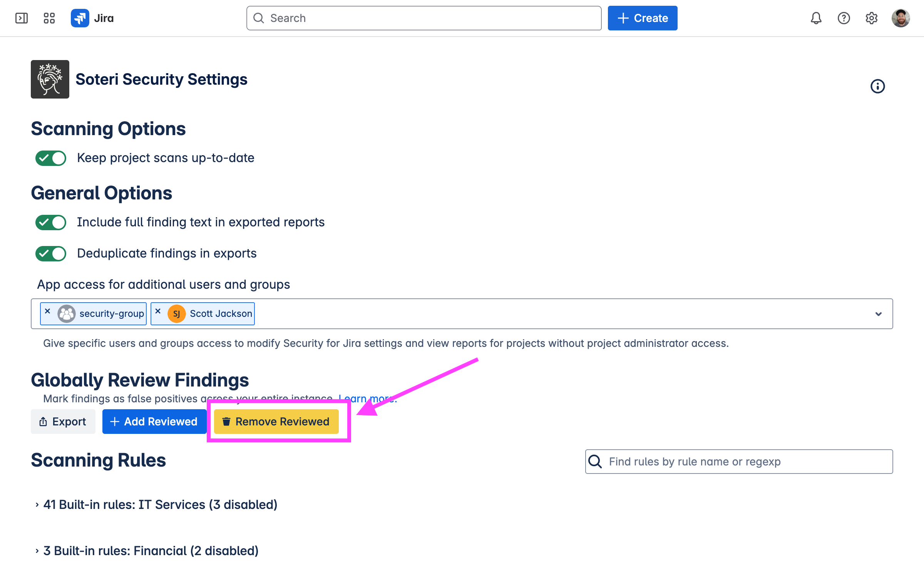The height and width of the screenshot is (579, 924).
Task: Open the help question mark icon
Action: 844,18
